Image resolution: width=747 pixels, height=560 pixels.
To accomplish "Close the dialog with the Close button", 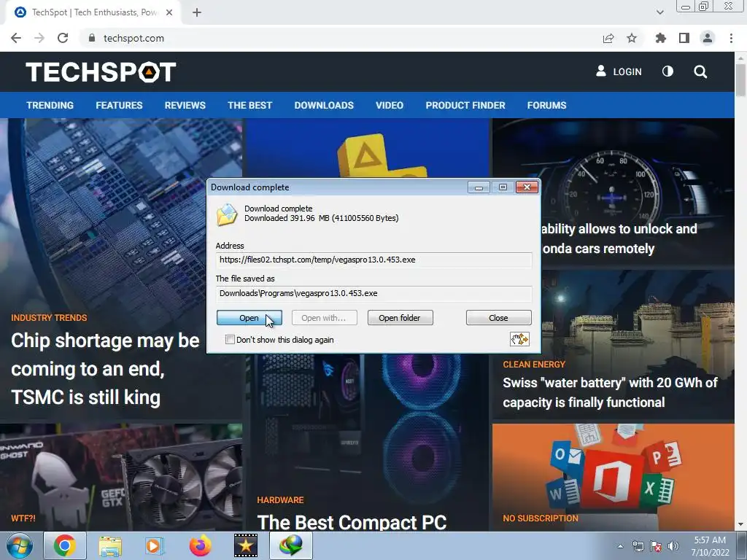I will click(498, 318).
